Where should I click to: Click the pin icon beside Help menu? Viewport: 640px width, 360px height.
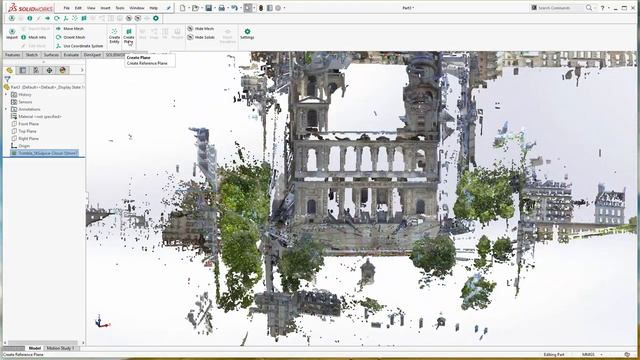[x=168, y=8]
